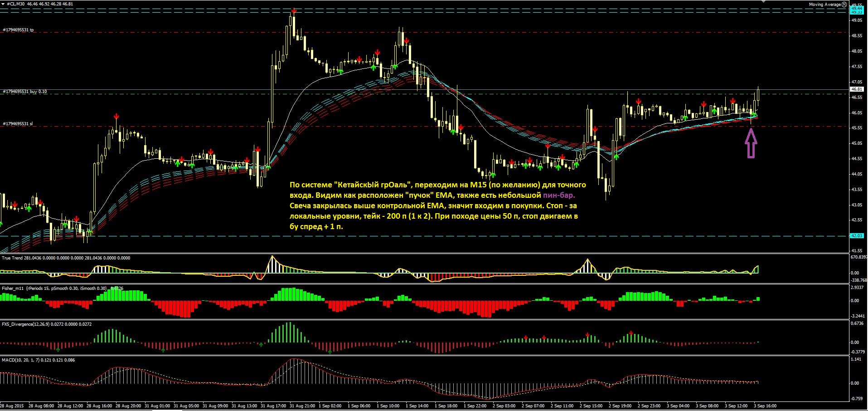
Task: Click the True Trend indicator label
Action: [x=13, y=258]
